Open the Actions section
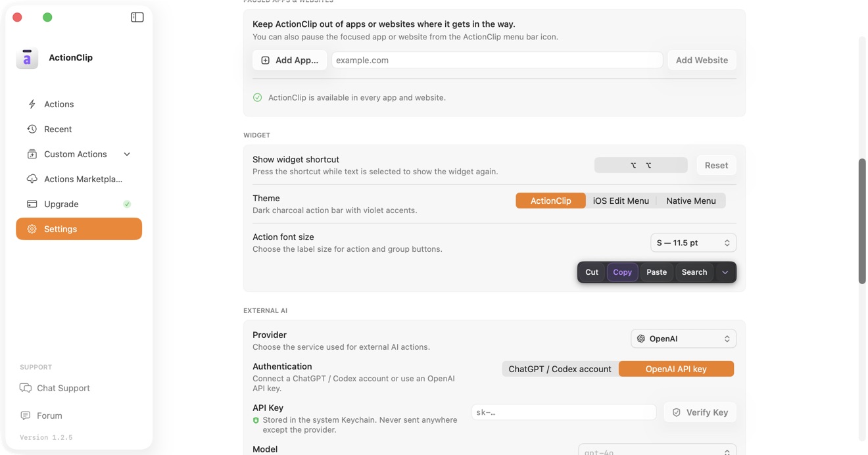The image size is (868, 455). click(x=79, y=105)
